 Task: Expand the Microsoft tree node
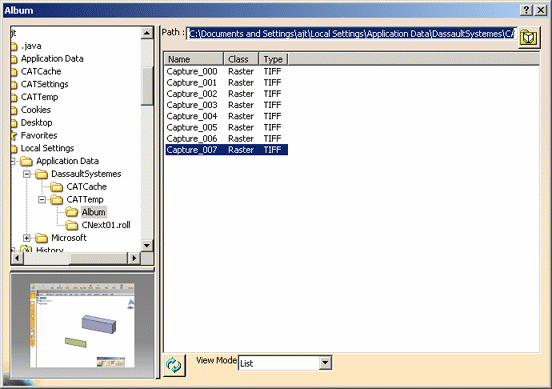click(27, 238)
